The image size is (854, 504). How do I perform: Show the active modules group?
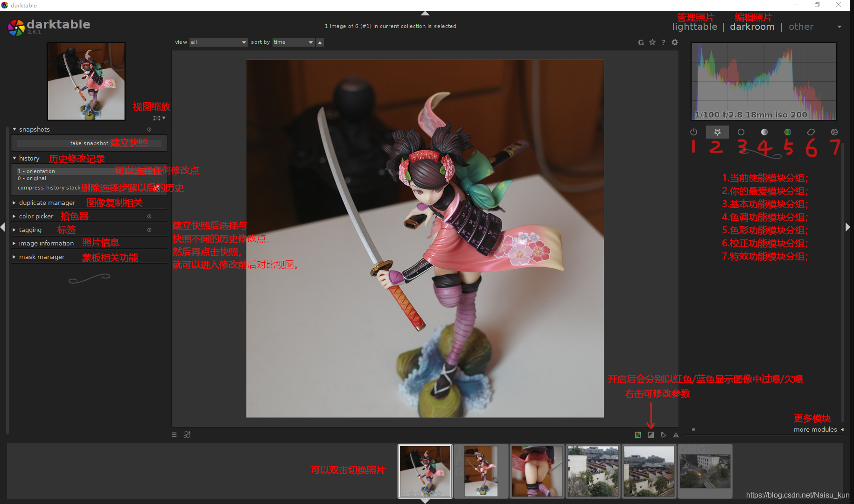click(693, 132)
